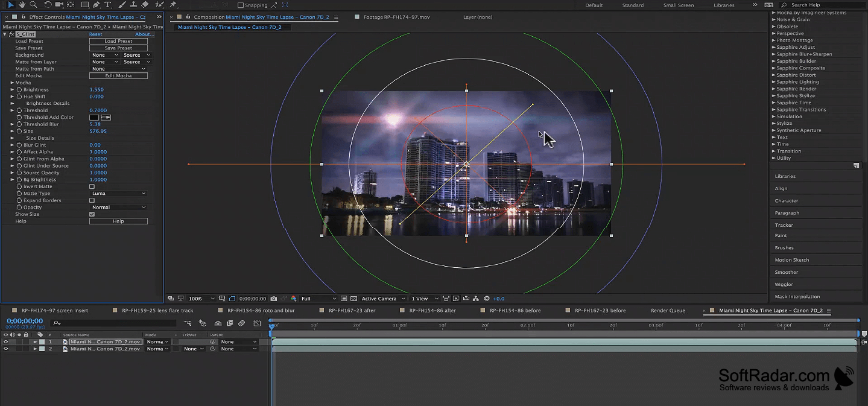Screen dimensions: 868x406
Task: Uncheck the Show Size checkbox
Action: 92,214
